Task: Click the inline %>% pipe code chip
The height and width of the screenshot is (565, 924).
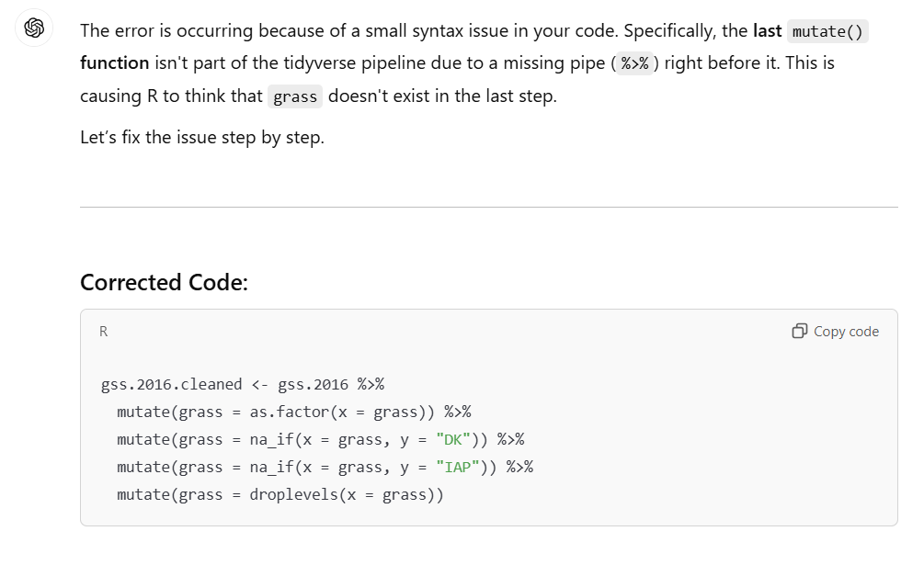Action: tap(635, 63)
